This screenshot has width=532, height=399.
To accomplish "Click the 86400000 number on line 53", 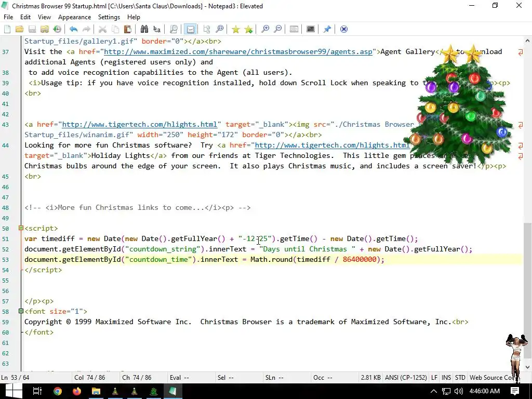I will pyautogui.click(x=360, y=260).
